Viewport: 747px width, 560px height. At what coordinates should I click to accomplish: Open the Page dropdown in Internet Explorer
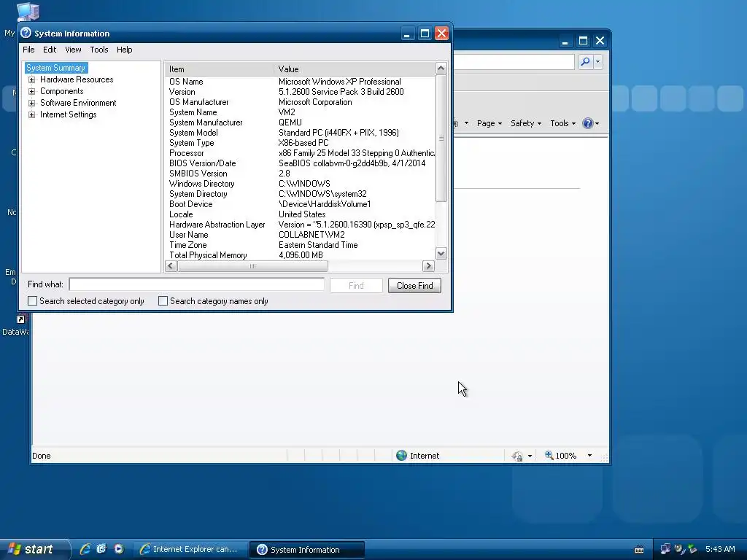tap(489, 123)
